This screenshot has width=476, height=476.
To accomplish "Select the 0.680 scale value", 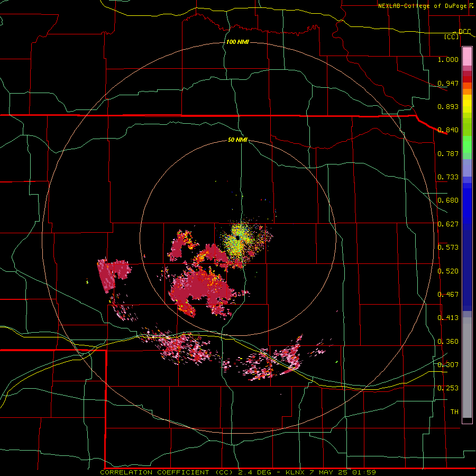I will pos(448,200).
